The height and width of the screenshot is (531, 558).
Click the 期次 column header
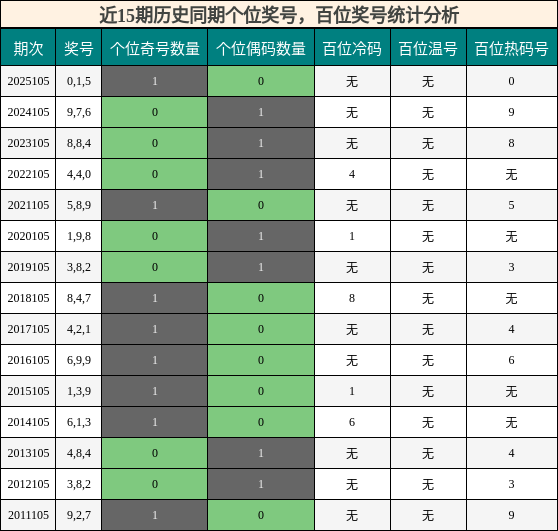(28, 47)
